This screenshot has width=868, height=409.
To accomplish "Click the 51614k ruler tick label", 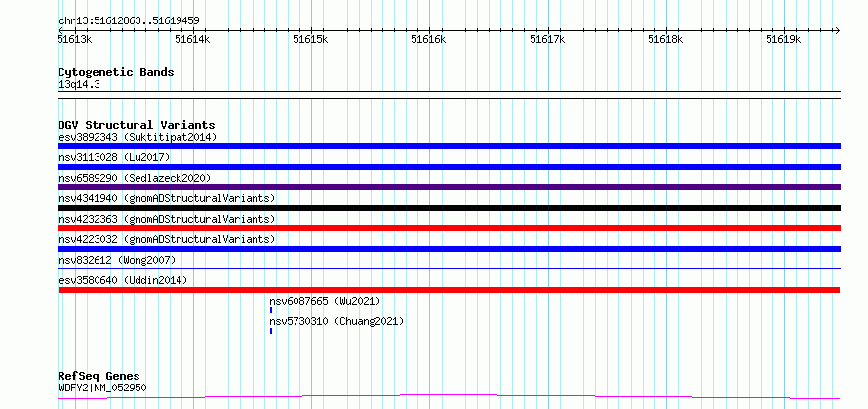I will [193, 39].
